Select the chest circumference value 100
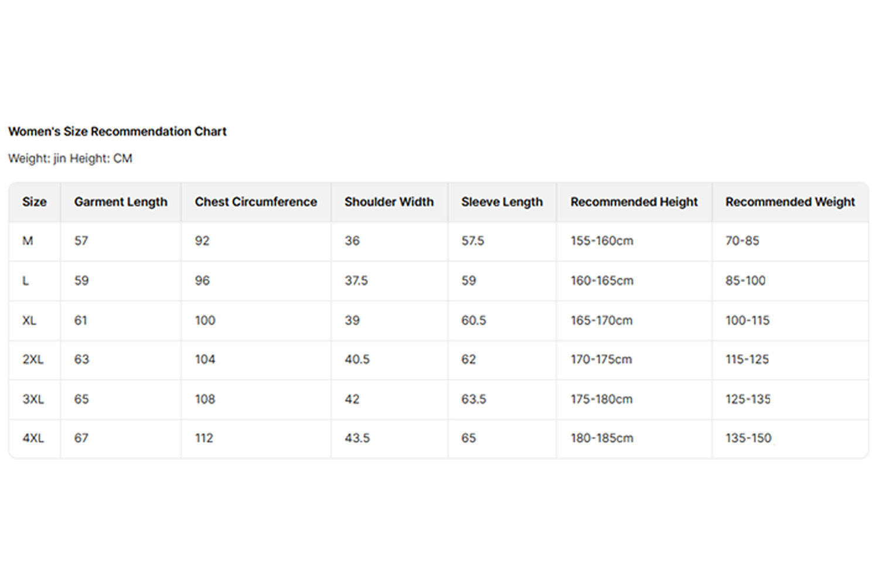Viewport: 879px width, 588px height. 205,321
